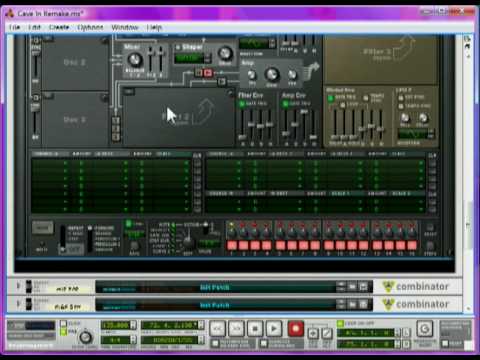Click the left locator position field
The height and width of the screenshot is (360, 480).
click(366, 332)
